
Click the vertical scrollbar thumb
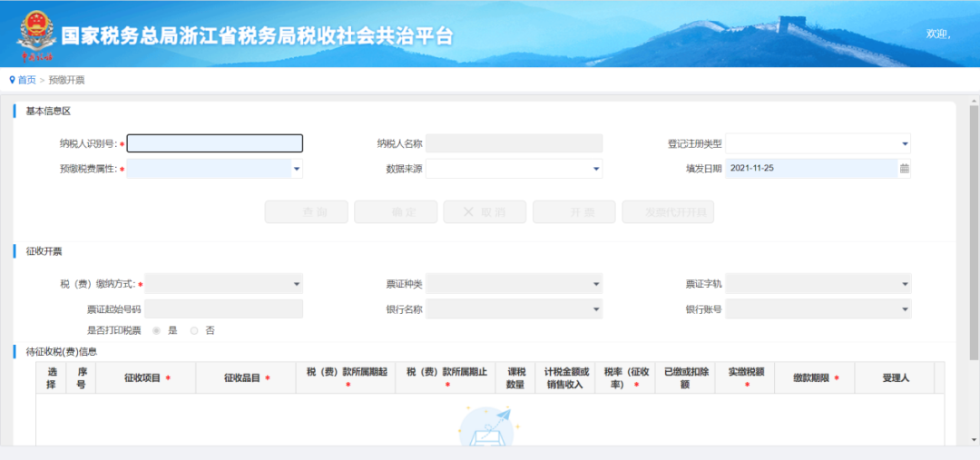pyautogui.click(x=974, y=232)
